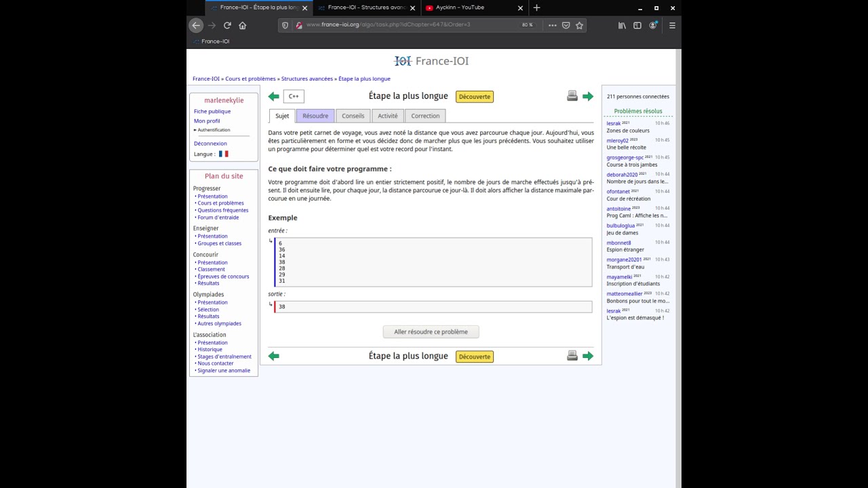Click the France-IOI logo header
The image size is (868, 488).
click(431, 61)
